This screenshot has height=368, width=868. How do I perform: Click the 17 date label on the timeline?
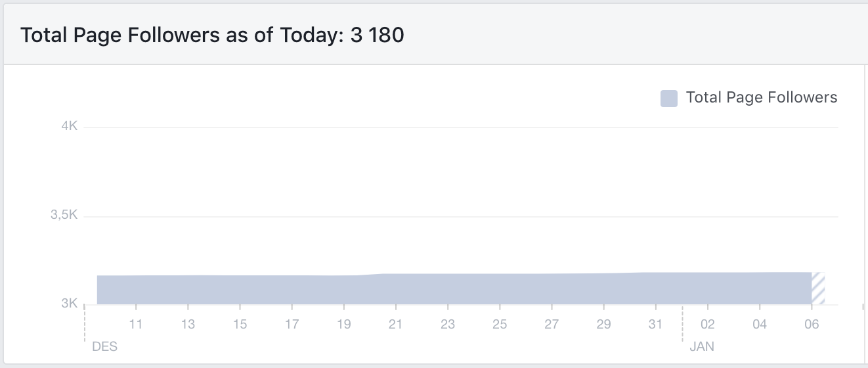(x=292, y=324)
